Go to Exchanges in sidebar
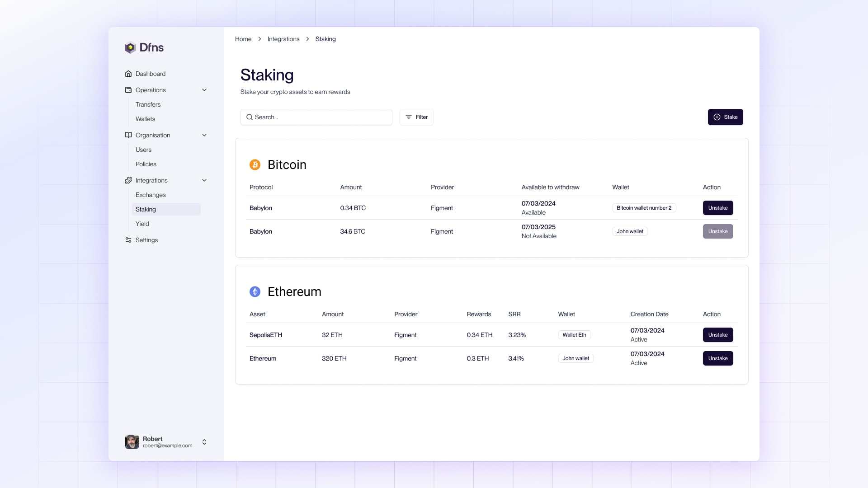868x488 pixels. 151,195
